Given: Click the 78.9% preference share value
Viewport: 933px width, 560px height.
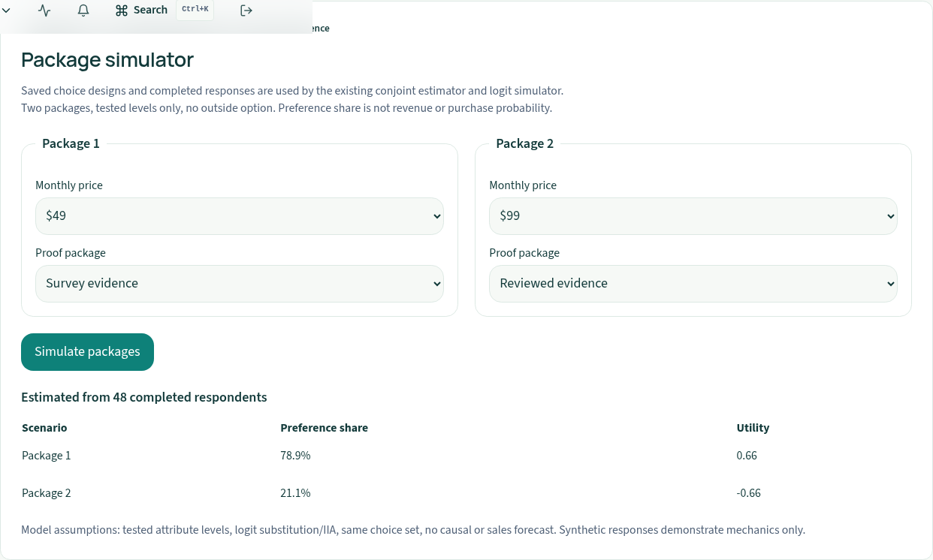Looking at the screenshot, I should [x=295, y=456].
